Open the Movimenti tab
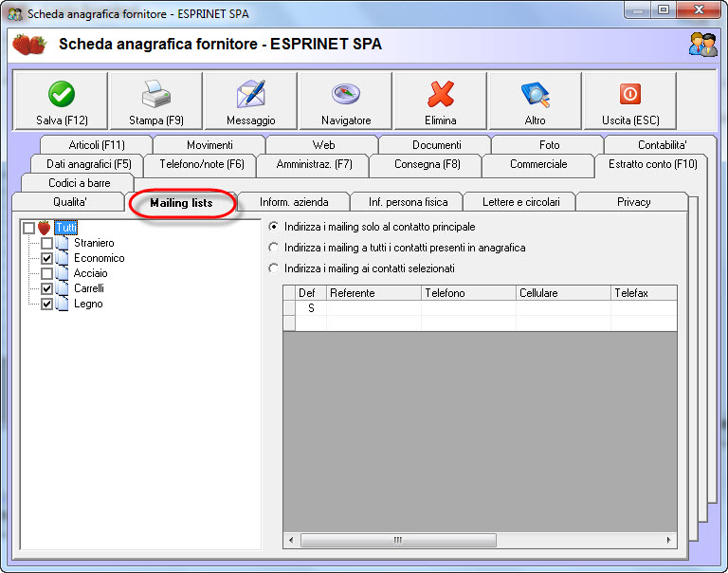 tap(209, 145)
